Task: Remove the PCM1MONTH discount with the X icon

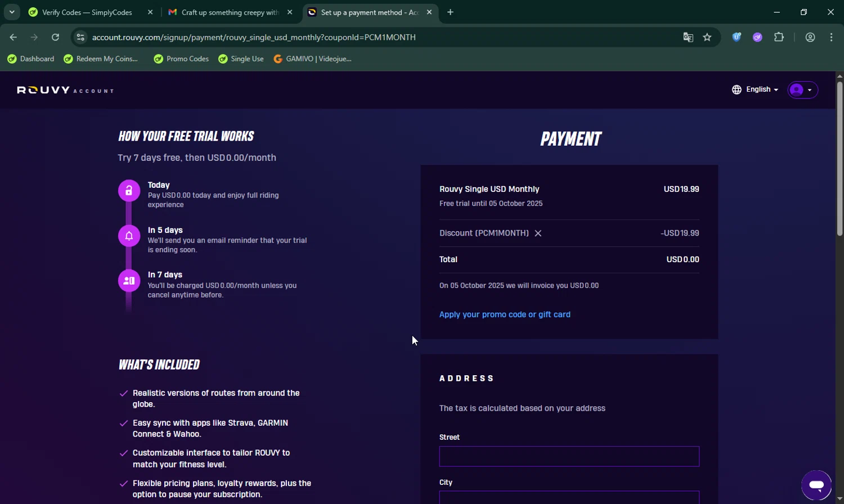Action: (538, 233)
